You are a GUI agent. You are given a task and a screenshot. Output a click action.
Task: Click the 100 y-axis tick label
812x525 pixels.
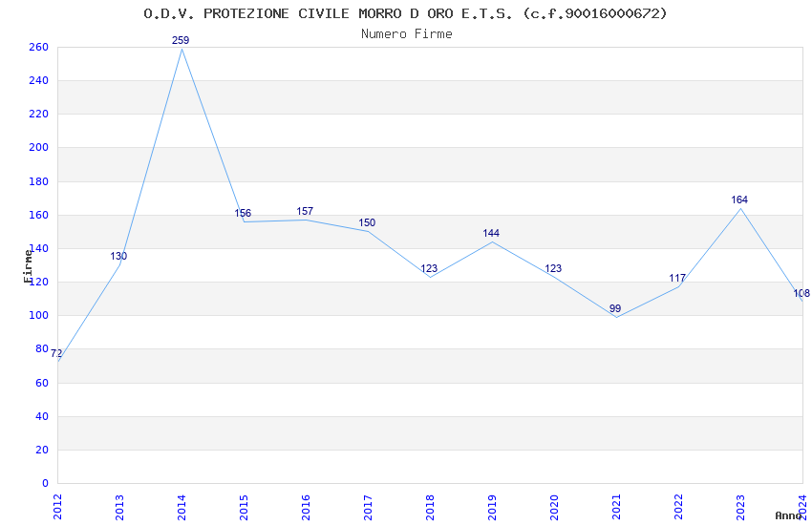point(39,315)
